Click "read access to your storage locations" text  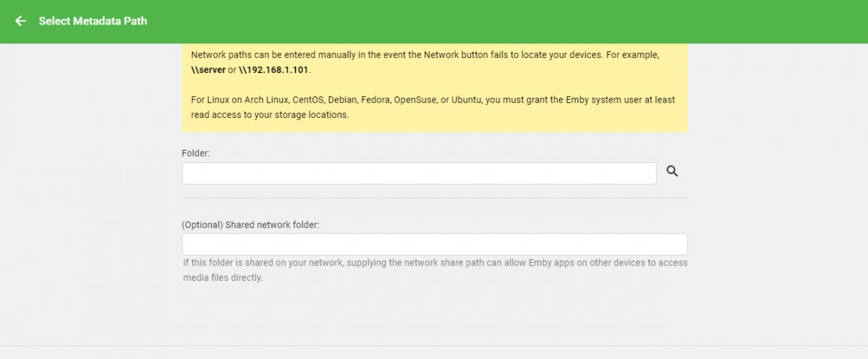[270, 115]
